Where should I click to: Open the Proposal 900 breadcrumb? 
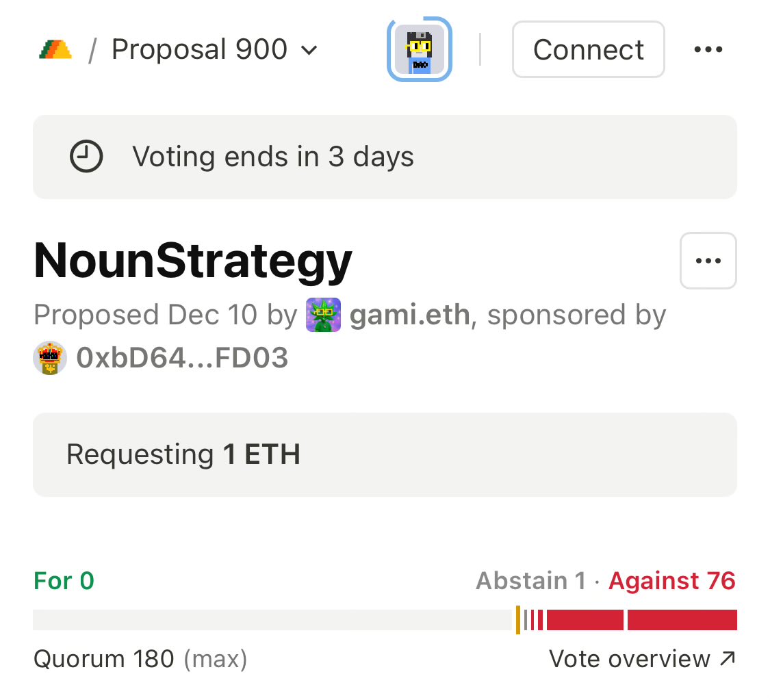pos(199,50)
